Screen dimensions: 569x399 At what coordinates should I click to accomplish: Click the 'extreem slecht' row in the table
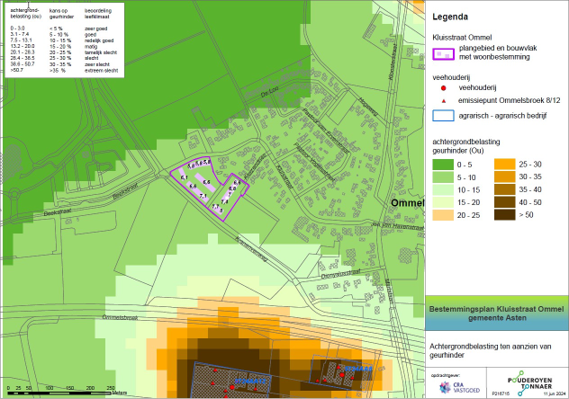(x=102, y=71)
